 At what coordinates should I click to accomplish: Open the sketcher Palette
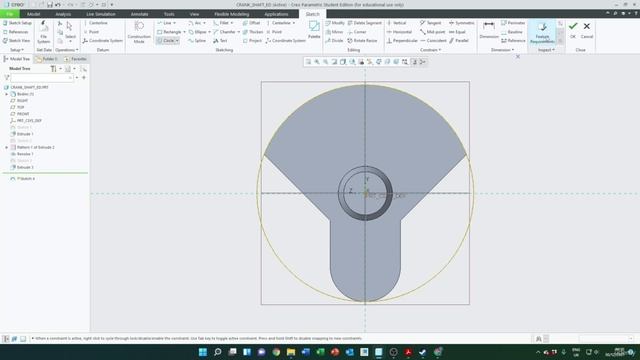point(314,30)
